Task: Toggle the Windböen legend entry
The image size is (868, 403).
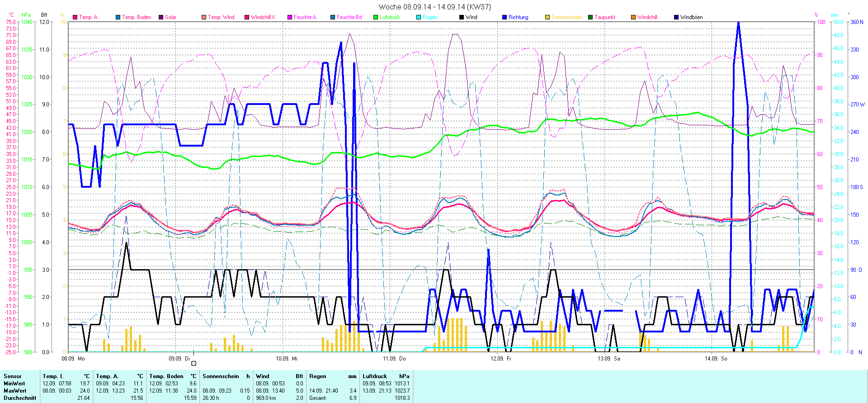Action: (691, 17)
